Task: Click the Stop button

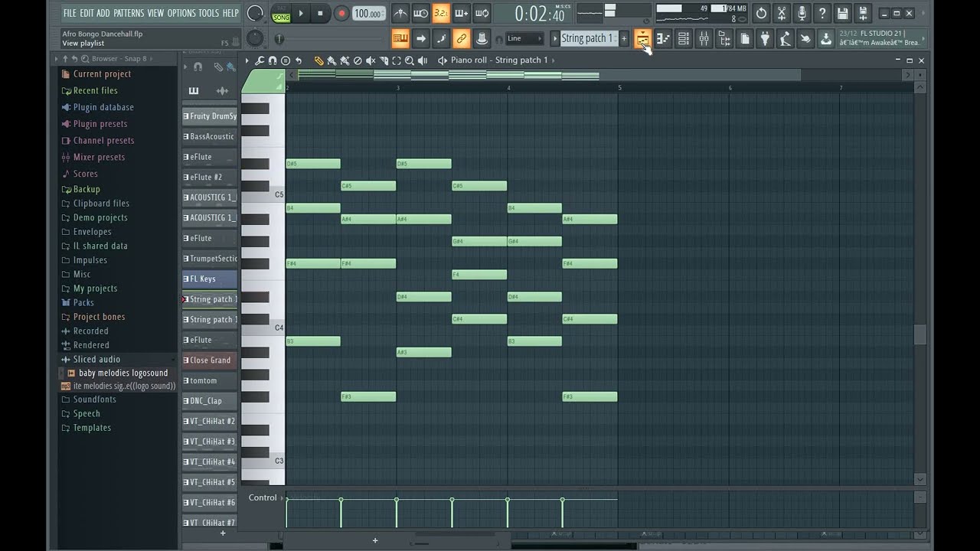Action: tap(320, 13)
